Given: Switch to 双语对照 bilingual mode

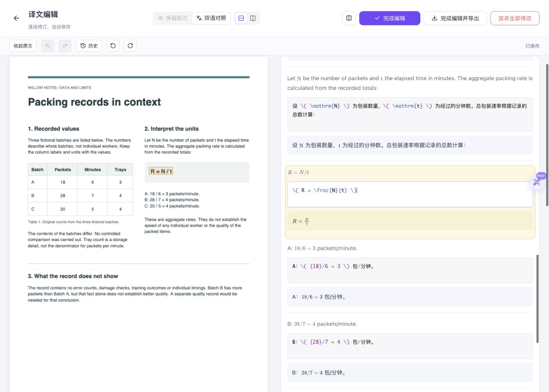Looking at the screenshot, I should (x=211, y=18).
